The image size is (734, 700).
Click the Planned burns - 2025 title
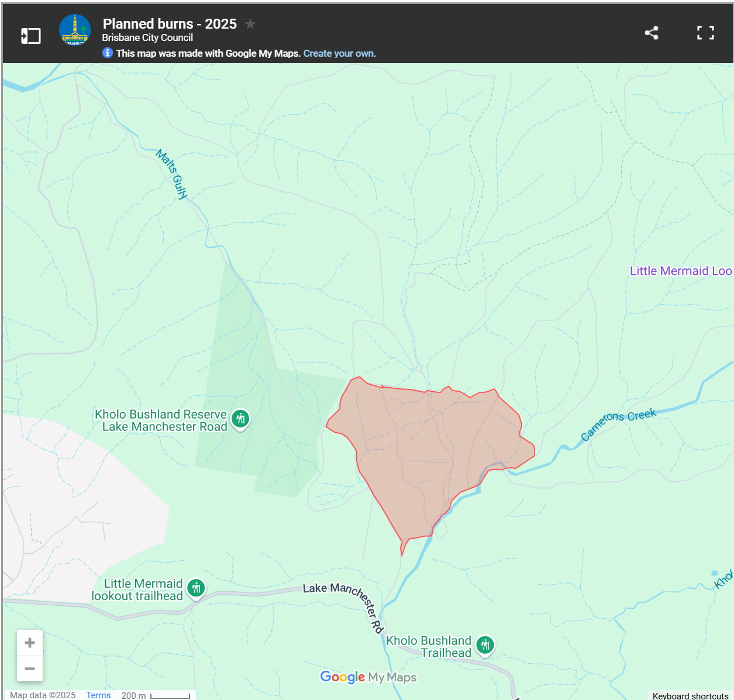click(x=170, y=24)
